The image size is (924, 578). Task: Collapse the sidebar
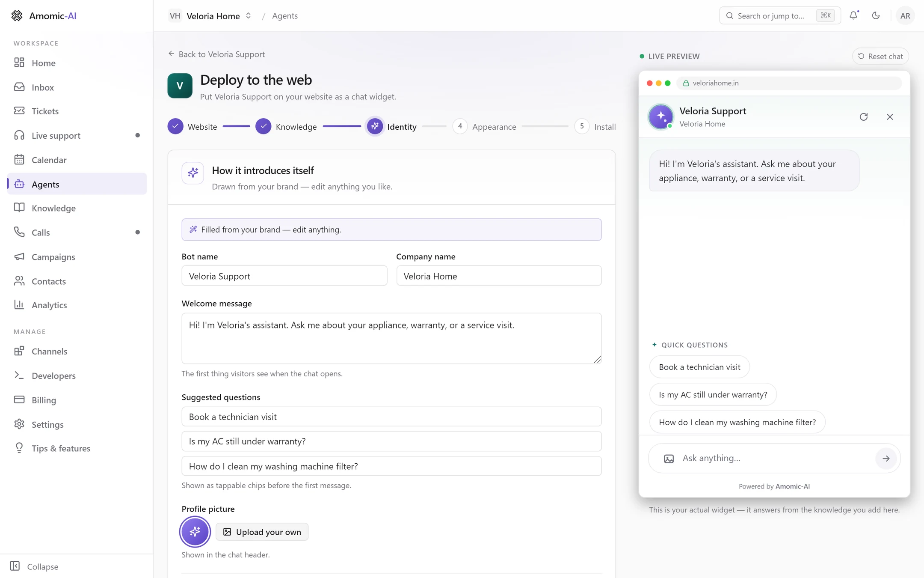tap(34, 566)
